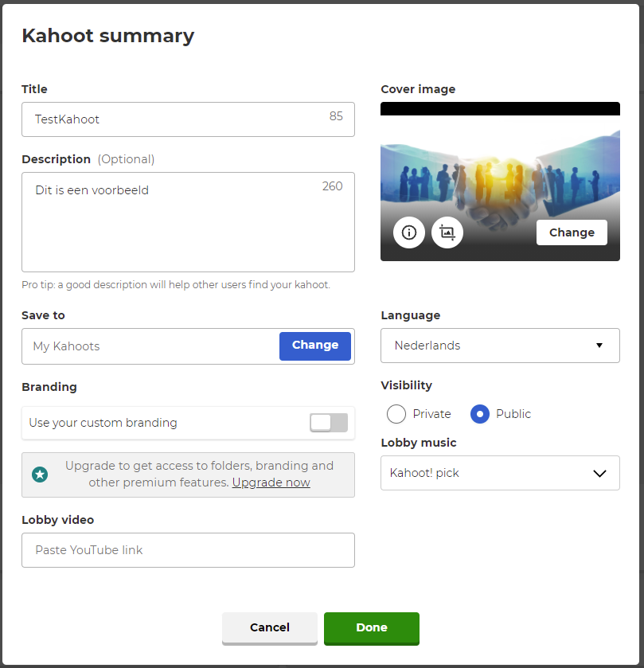This screenshot has height=668, width=644.
Task: Click the Pro tip description hint text
Action: coord(176,284)
